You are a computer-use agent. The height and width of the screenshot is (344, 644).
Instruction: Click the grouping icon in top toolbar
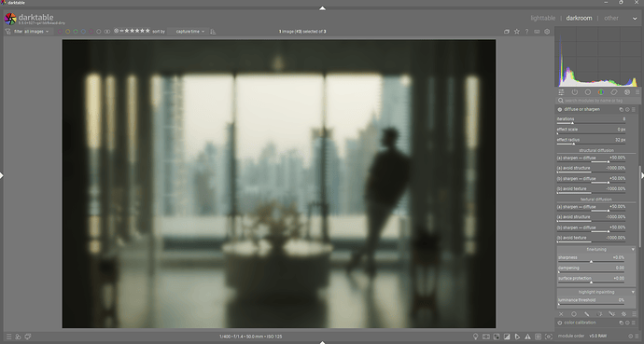click(x=507, y=32)
